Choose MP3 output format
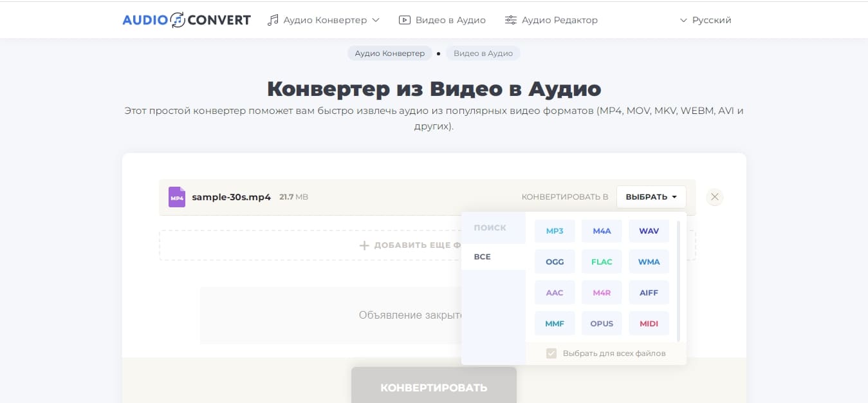This screenshot has width=868, height=403. point(555,231)
